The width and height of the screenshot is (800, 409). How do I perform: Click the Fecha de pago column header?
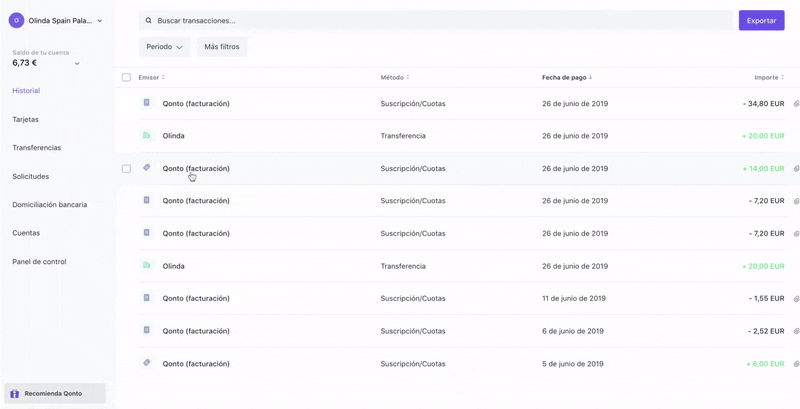(564, 78)
